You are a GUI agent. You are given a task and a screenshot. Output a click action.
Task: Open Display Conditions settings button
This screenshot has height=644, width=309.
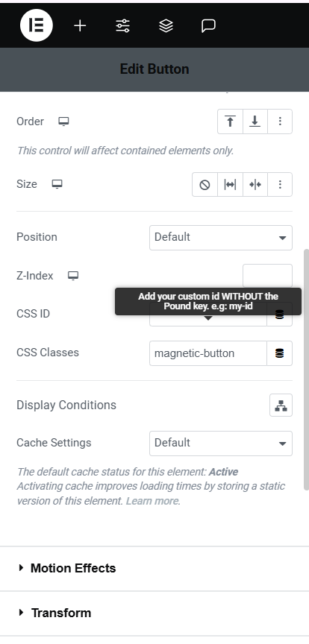(x=281, y=405)
